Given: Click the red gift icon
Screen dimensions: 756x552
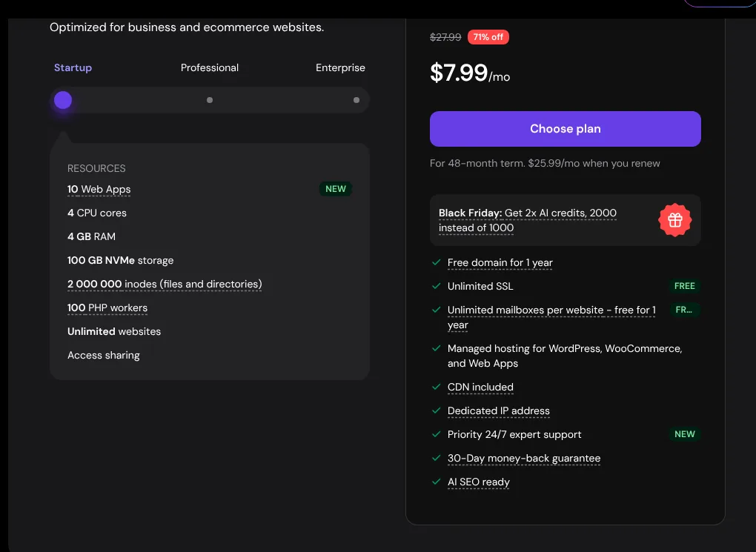Looking at the screenshot, I should click(x=674, y=220).
